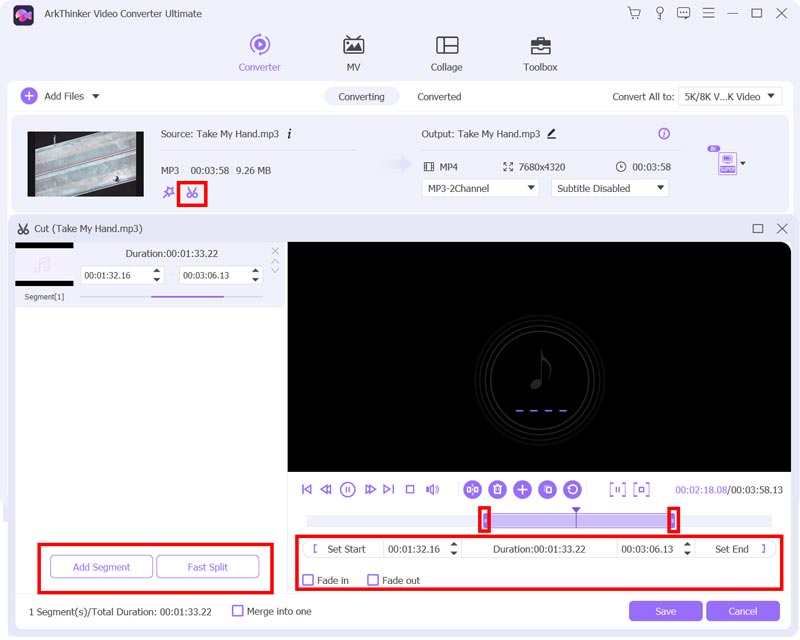
Task: Open the output format profile icon
Action: coord(728,164)
